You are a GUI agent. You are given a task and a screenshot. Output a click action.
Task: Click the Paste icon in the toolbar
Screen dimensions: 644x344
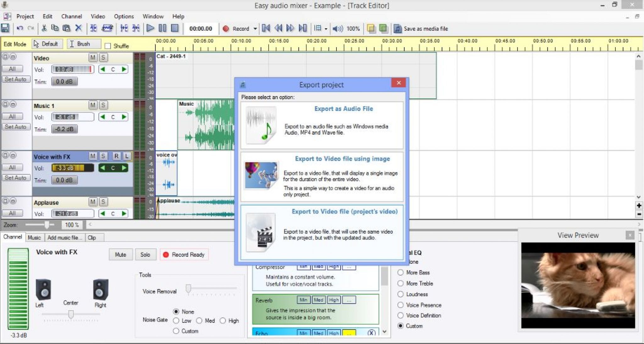[x=67, y=28]
